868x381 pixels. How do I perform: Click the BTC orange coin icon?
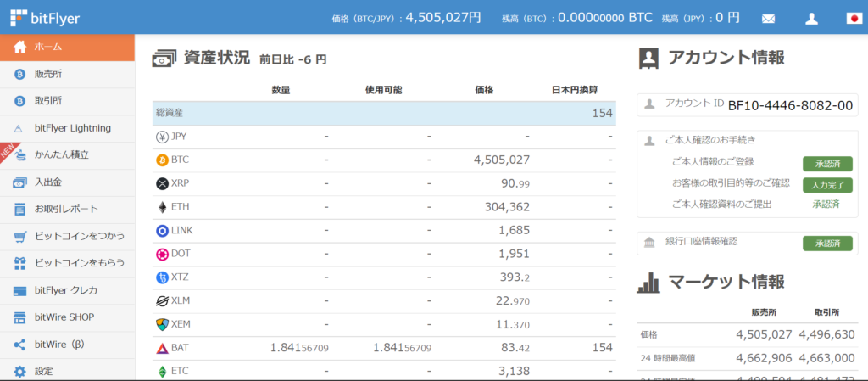pos(163,160)
